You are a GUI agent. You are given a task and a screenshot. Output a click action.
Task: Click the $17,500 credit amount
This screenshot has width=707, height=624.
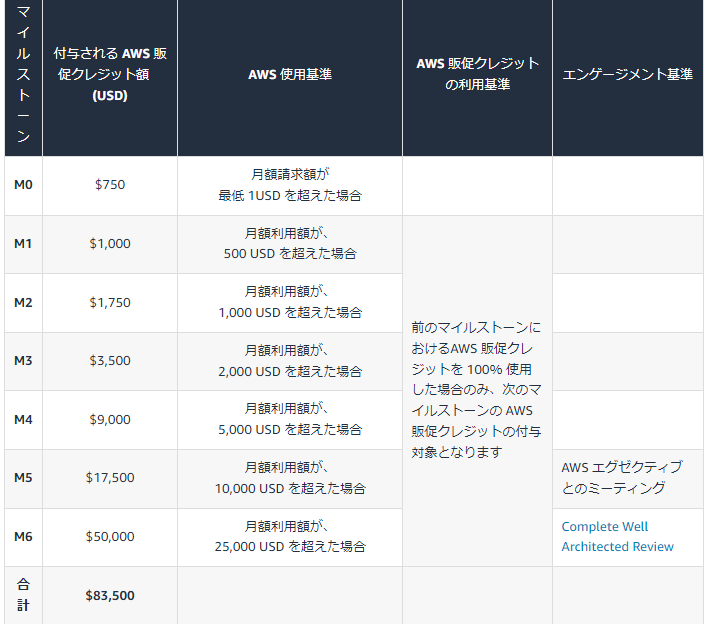point(110,478)
